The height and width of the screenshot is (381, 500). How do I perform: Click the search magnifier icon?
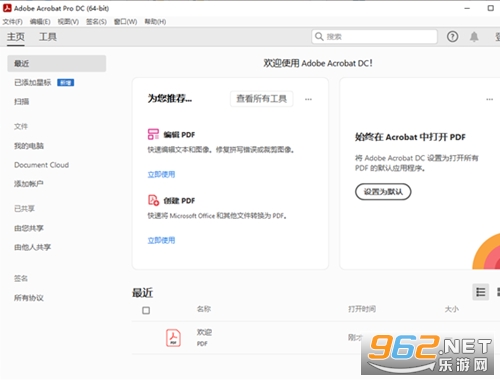pos(319,36)
